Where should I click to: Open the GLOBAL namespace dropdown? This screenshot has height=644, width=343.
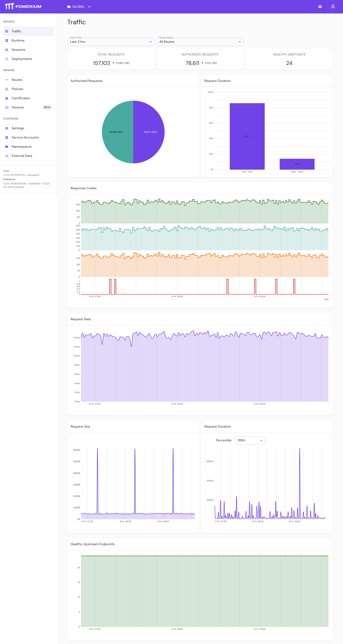[79, 7]
